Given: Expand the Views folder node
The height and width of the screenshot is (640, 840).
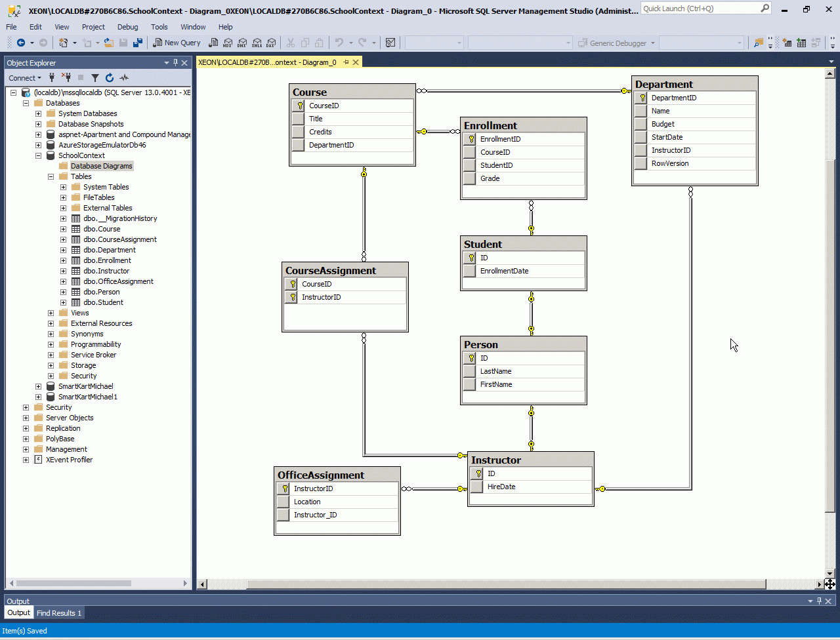Looking at the screenshot, I should point(51,313).
